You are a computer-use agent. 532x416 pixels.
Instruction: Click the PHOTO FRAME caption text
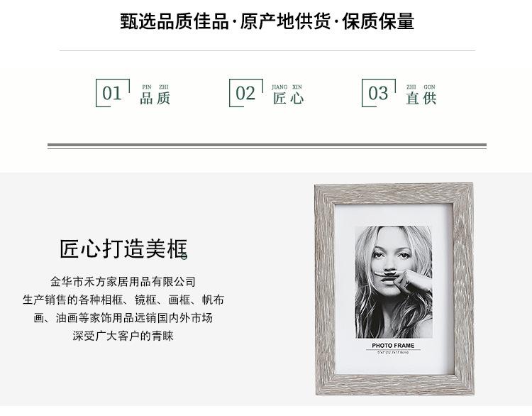393,345
